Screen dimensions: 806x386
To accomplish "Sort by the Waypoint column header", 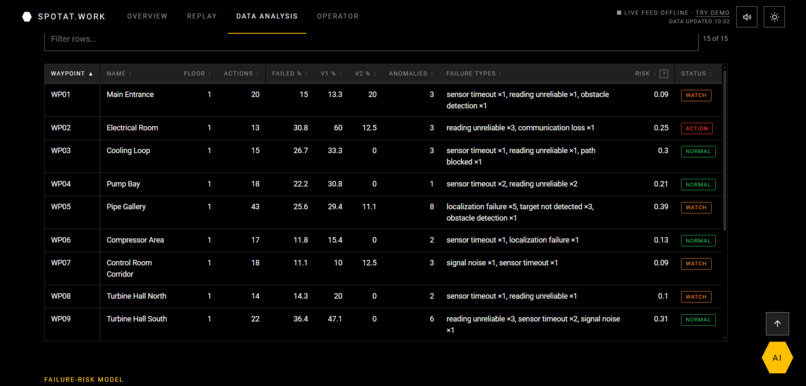I will (72, 74).
